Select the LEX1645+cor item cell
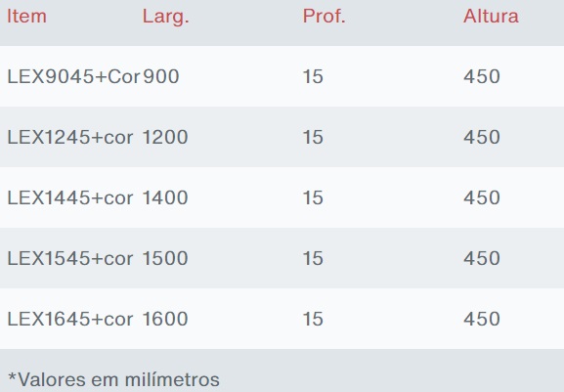Viewport: 564px width, 392px height. coord(70,319)
